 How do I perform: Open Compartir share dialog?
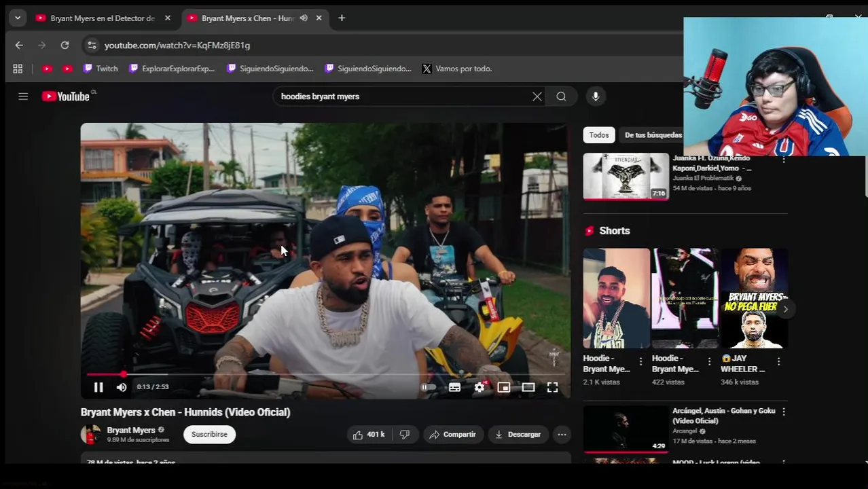click(452, 435)
